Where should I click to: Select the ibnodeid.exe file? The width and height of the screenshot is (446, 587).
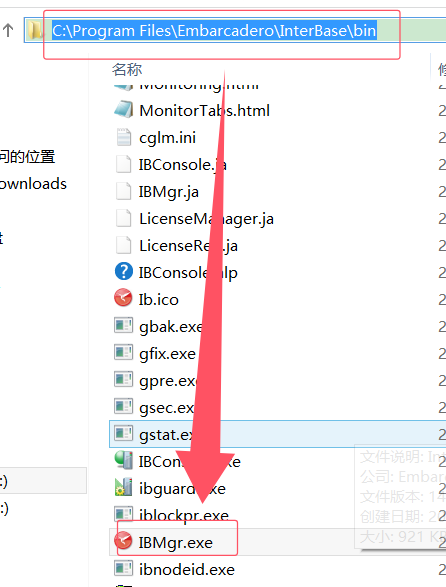tap(187, 569)
